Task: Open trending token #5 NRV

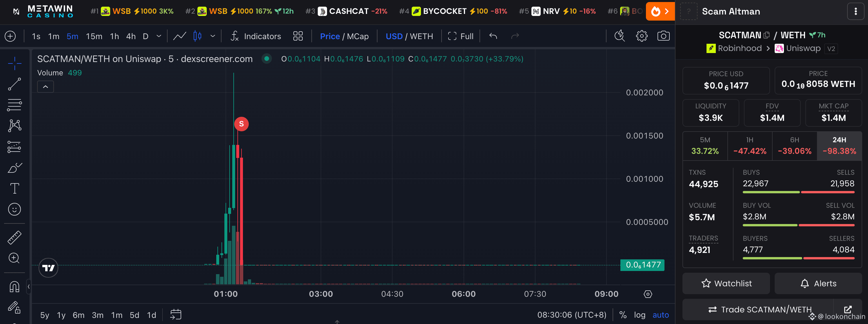Action: (557, 11)
